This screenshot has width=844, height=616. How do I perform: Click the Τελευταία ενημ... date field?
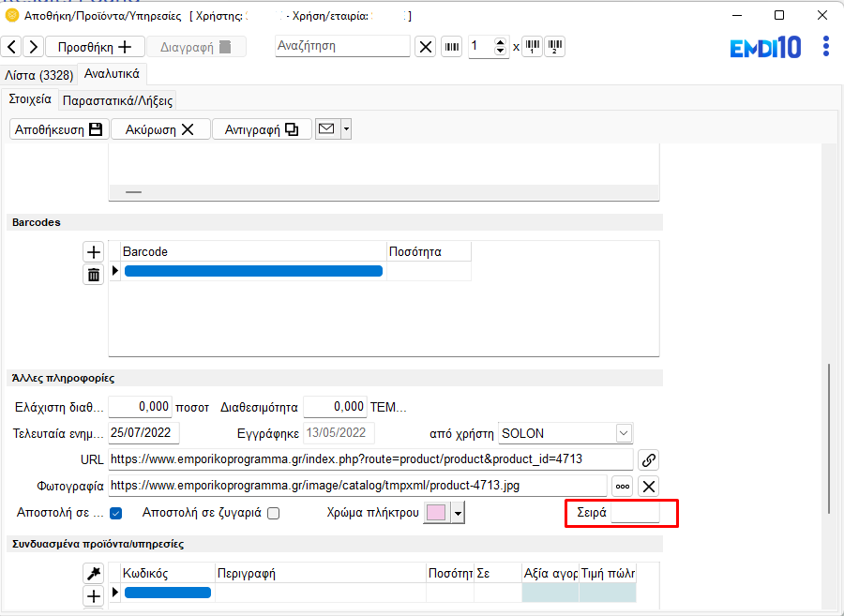(x=143, y=433)
